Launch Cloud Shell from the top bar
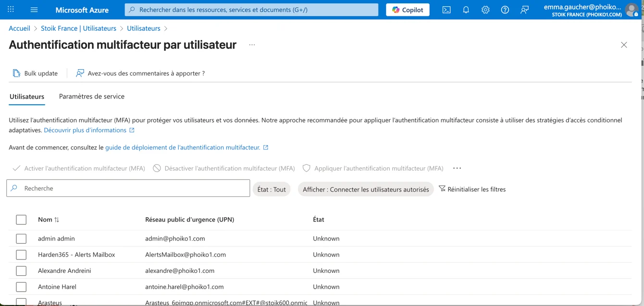644x306 pixels. tap(446, 10)
